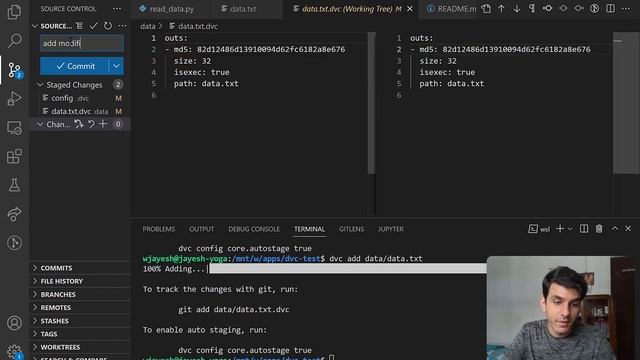Collapse the Changes group
The image size is (640, 360).
pos(40,124)
